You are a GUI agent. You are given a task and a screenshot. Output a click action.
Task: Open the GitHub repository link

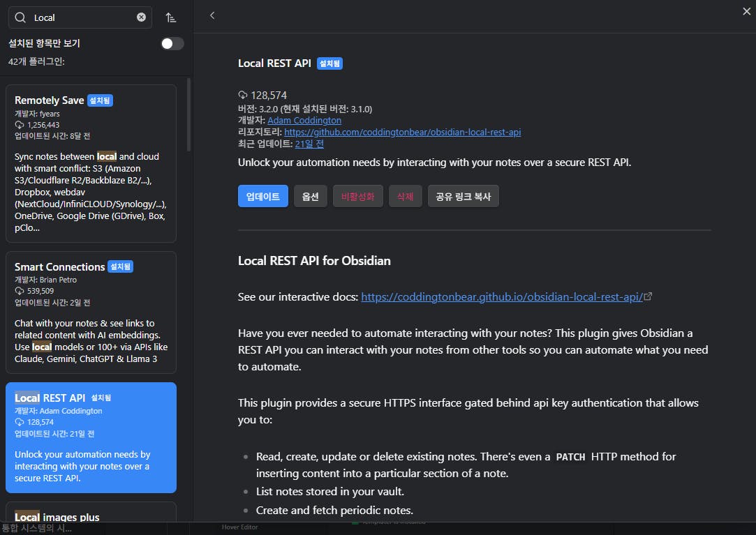(403, 132)
